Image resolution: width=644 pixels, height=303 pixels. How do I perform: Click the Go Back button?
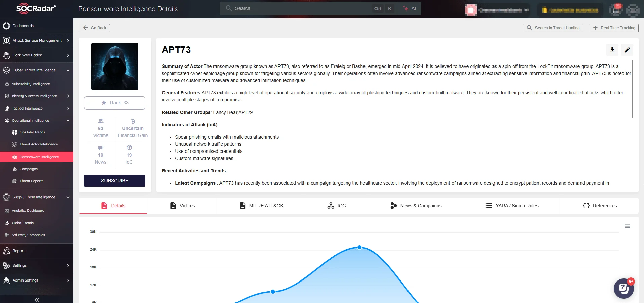(x=94, y=28)
